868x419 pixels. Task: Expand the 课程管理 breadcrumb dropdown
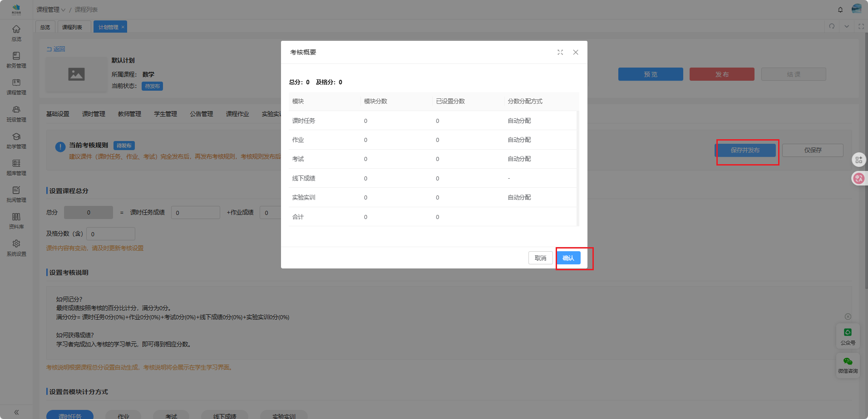click(x=51, y=10)
